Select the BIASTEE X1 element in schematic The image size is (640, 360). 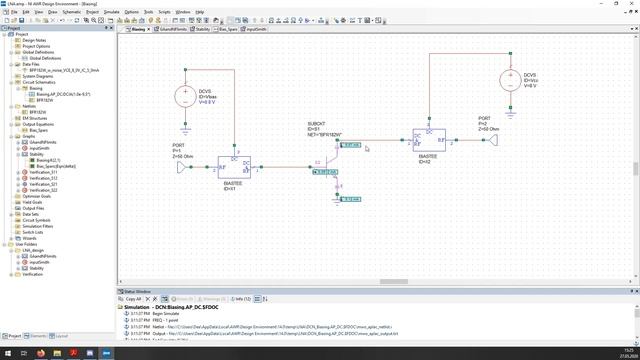coord(234,167)
